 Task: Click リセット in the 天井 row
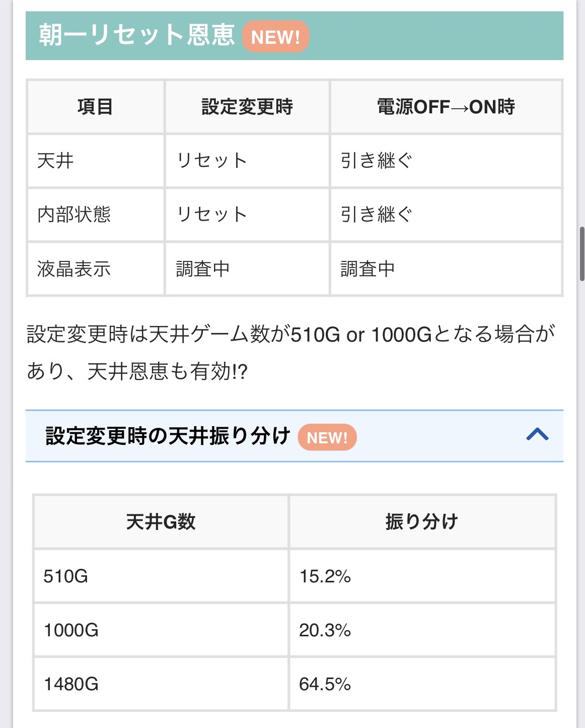pos(211,161)
